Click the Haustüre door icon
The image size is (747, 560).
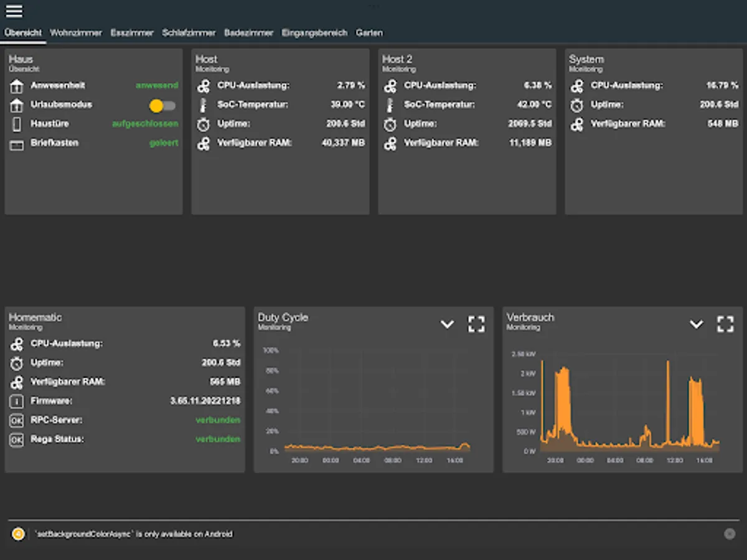pyautogui.click(x=17, y=124)
